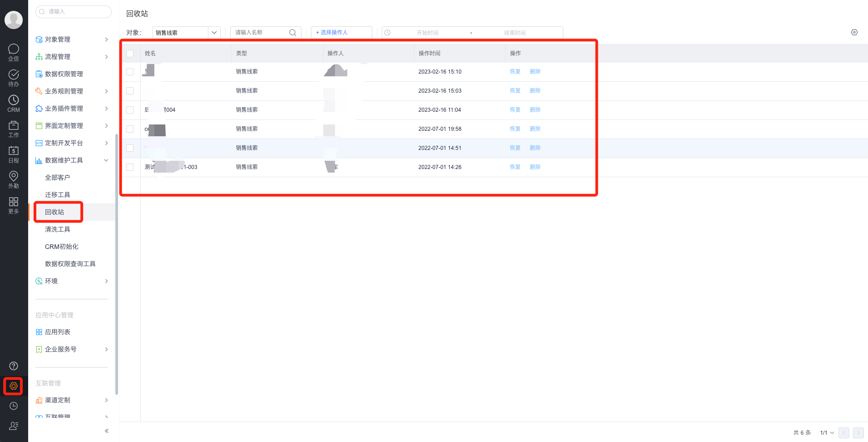Click the 请输入名称 search field
The width and height of the screenshot is (868, 442).
(x=261, y=33)
